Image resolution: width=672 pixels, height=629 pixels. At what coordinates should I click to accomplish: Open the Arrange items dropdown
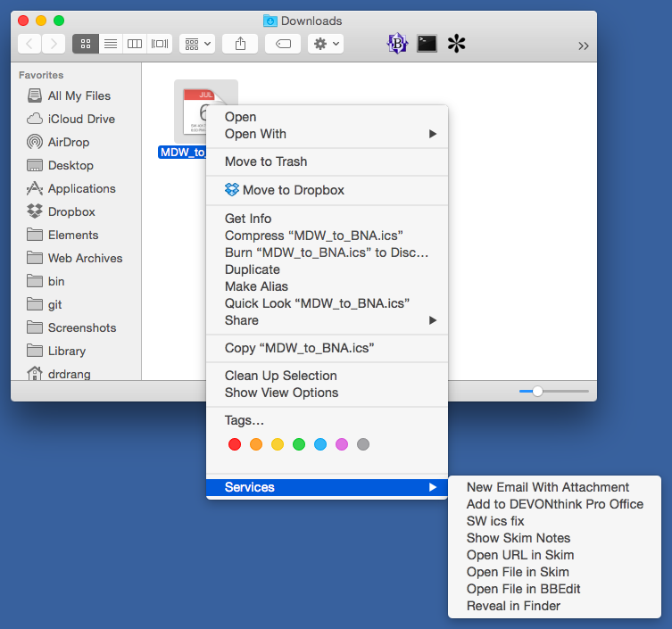point(196,43)
